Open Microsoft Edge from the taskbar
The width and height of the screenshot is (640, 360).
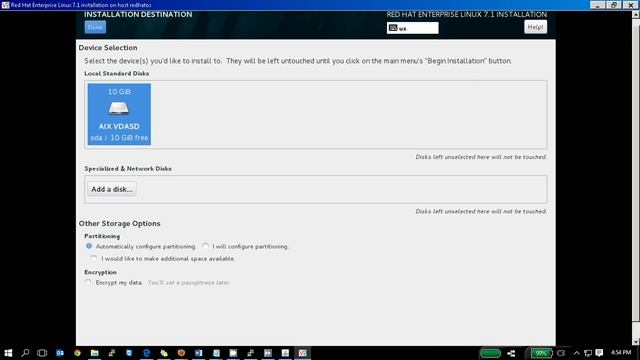point(147,353)
